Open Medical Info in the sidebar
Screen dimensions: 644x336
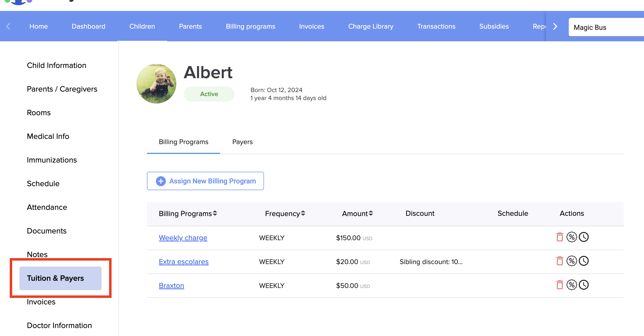[x=48, y=136]
